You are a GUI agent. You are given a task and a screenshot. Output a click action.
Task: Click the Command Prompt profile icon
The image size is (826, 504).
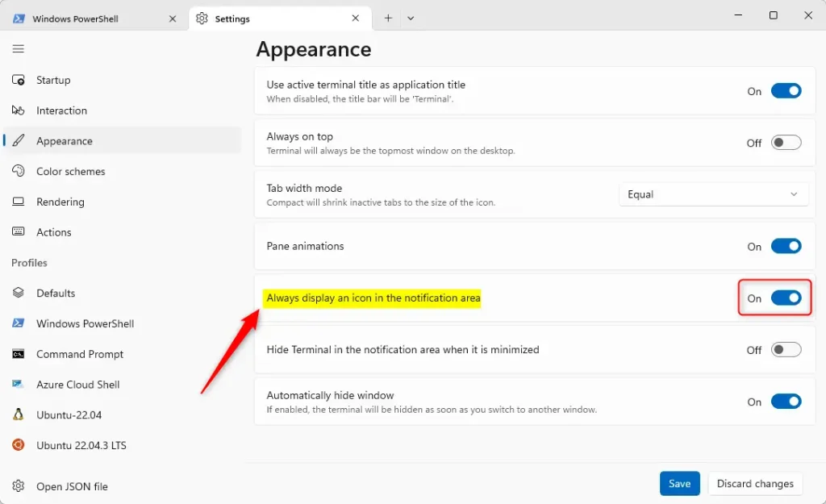(19, 354)
